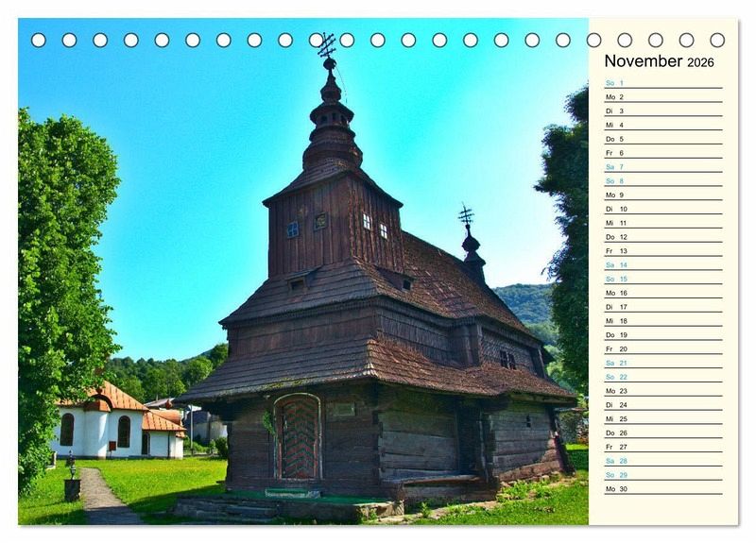This screenshot has width=756, height=543.
Task: Select the Mo 2 date row
Action: point(661,97)
